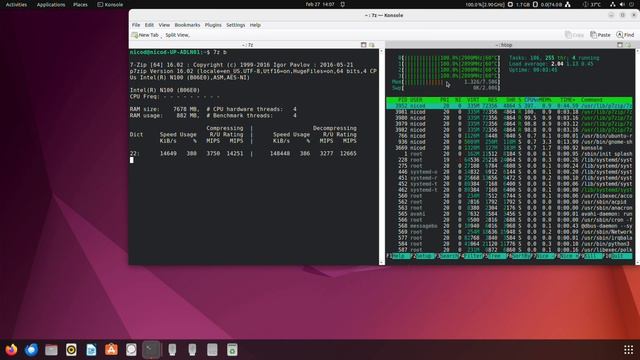This screenshot has height=360, width=640.
Task: Click the htop F6 SortBy button
Action: click(x=521, y=256)
